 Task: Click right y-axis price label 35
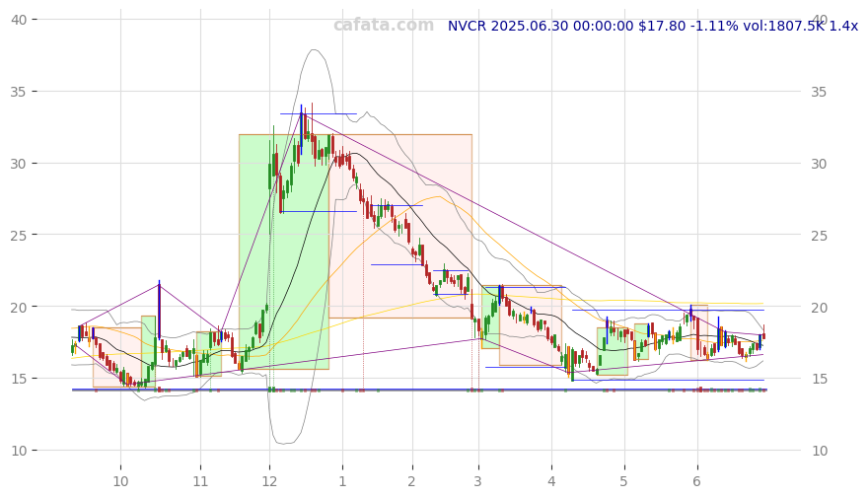coord(820,92)
